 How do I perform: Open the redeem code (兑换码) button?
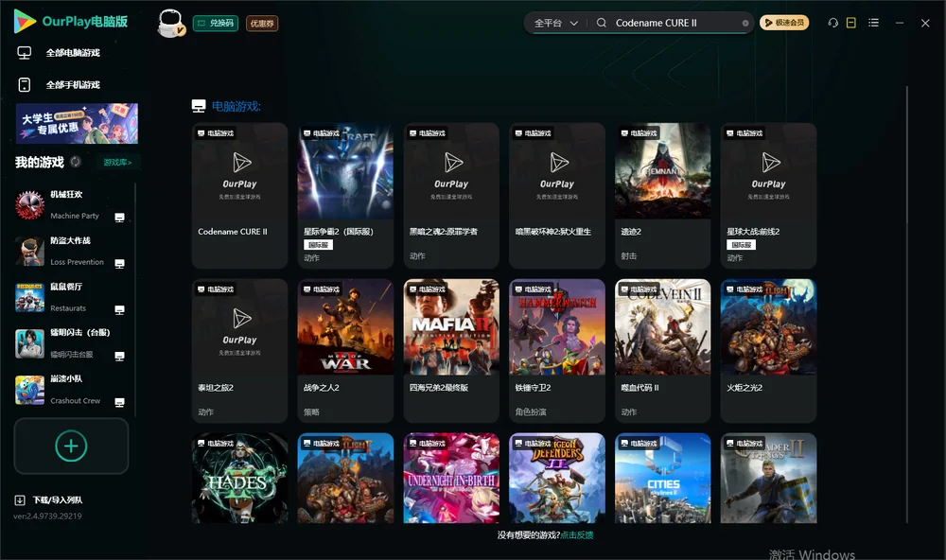(x=216, y=23)
